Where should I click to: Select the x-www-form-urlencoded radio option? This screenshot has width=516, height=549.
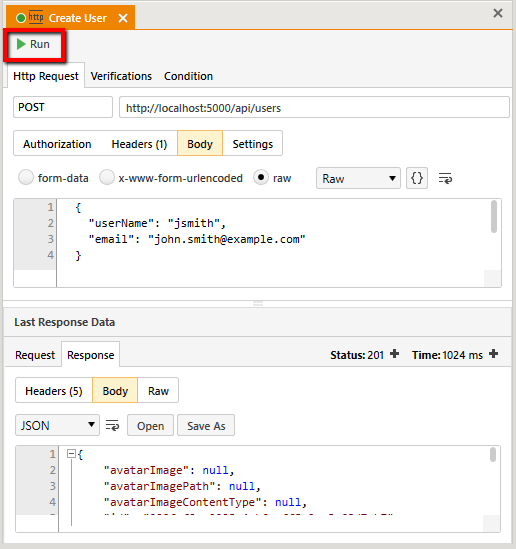pos(107,177)
